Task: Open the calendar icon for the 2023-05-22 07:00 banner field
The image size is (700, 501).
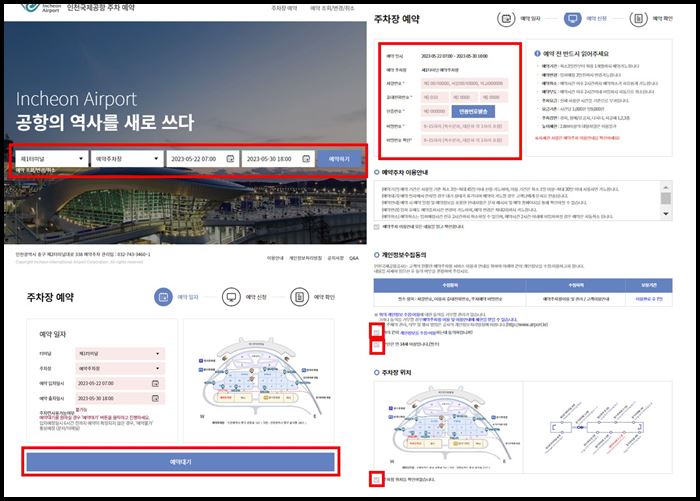Action: pyautogui.click(x=230, y=159)
